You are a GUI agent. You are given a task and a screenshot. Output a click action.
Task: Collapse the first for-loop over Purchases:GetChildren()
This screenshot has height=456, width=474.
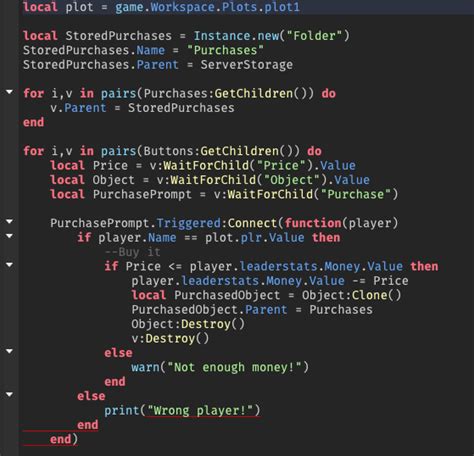pyautogui.click(x=9, y=91)
